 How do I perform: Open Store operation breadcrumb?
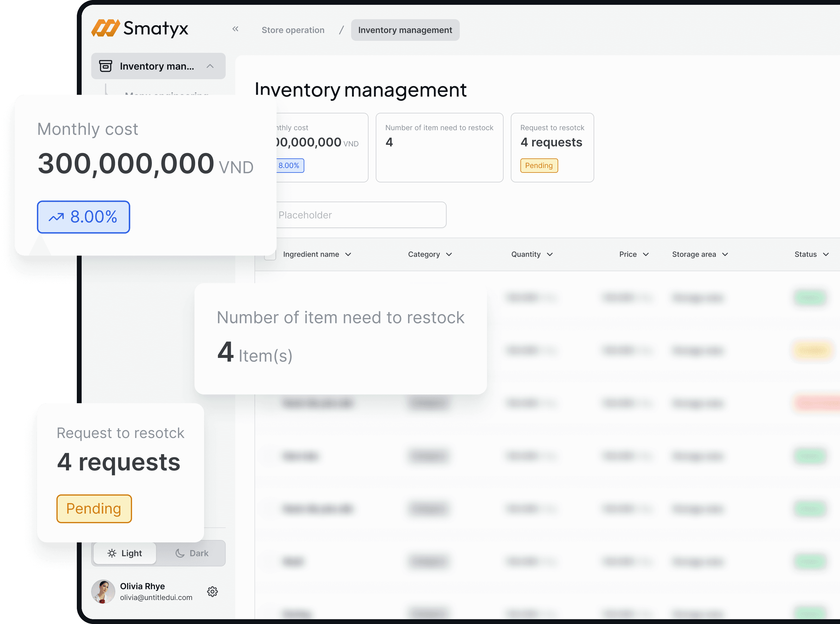tap(293, 30)
